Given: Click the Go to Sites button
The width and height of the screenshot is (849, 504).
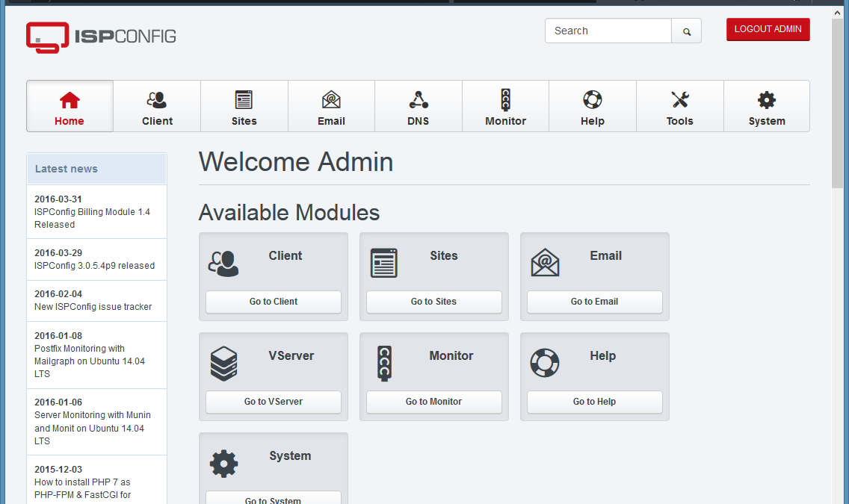Looking at the screenshot, I should pos(433,302).
